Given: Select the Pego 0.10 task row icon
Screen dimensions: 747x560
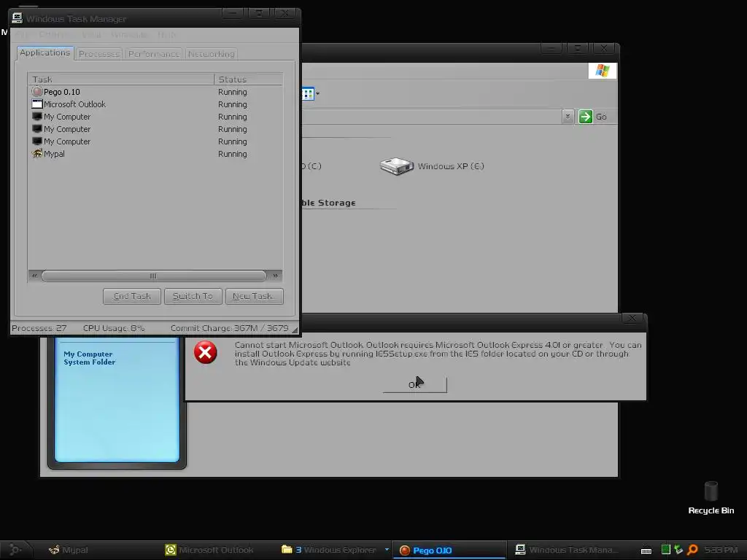Looking at the screenshot, I should click(x=37, y=91).
